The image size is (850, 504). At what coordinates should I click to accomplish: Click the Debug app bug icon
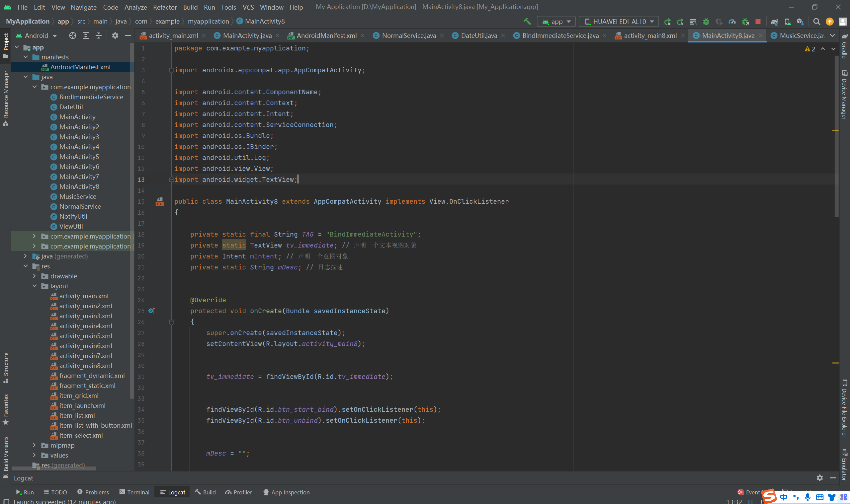[x=706, y=22]
